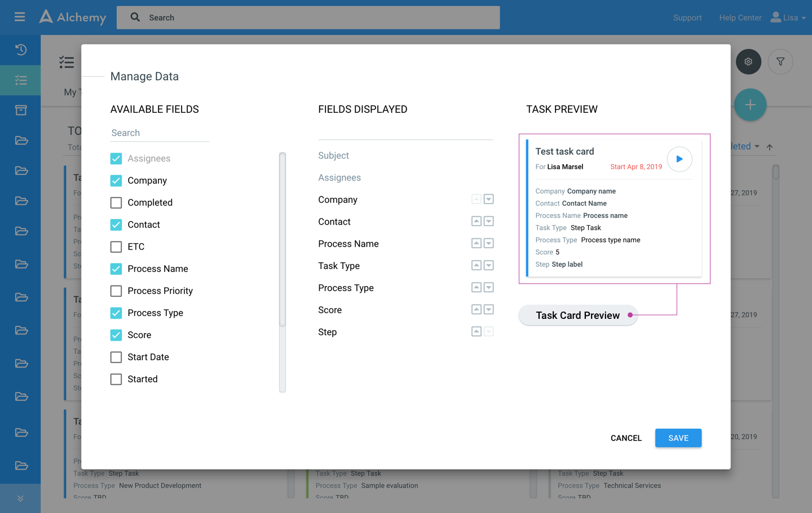Click the background task board scrollbar

pos(776,172)
